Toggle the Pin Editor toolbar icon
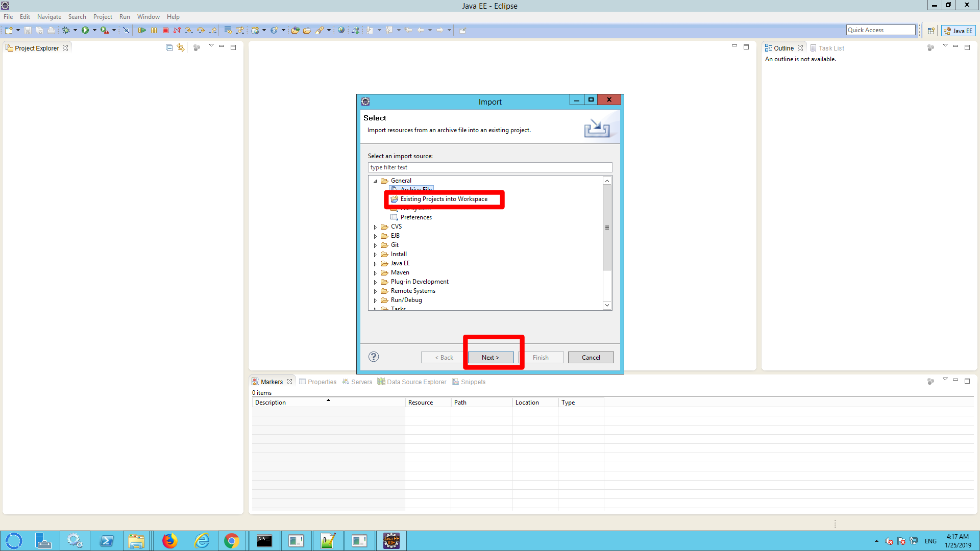Image resolution: width=980 pixels, height=551 pixels. tap(462, 31)
